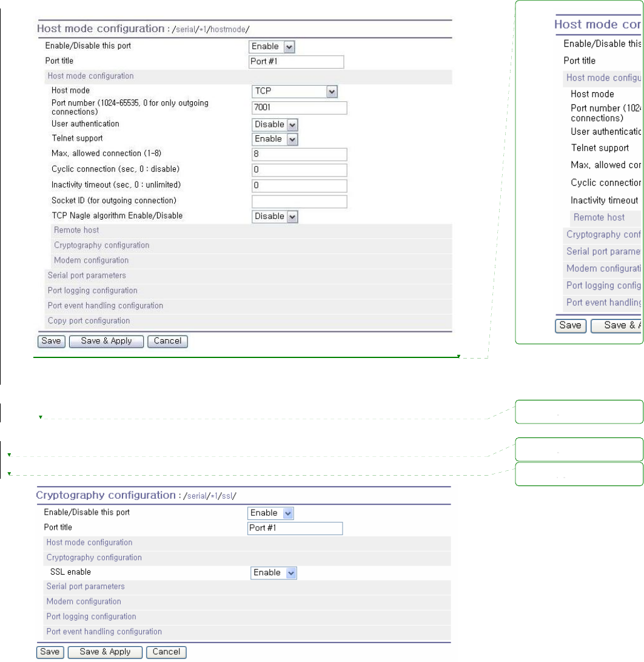Image resolution: width=644 pixels, height=662 pixels.
Task: Open the Copy port configuration link
Action: click(89, 321)
